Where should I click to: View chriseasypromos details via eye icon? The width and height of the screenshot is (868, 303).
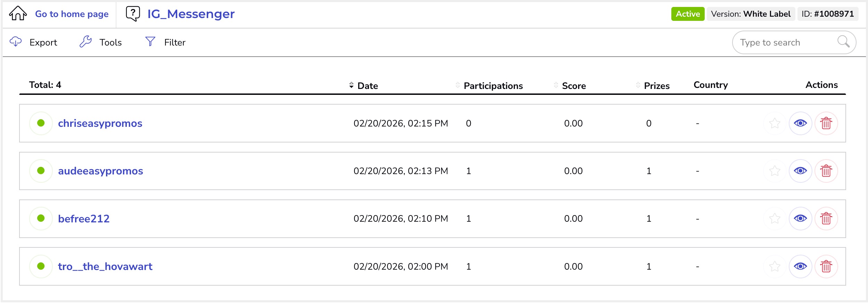coord(800,123)
